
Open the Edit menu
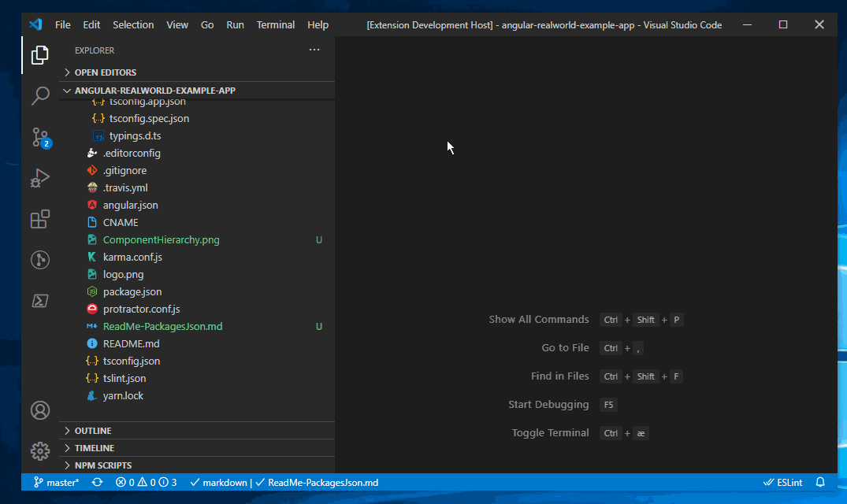[91, 25]
